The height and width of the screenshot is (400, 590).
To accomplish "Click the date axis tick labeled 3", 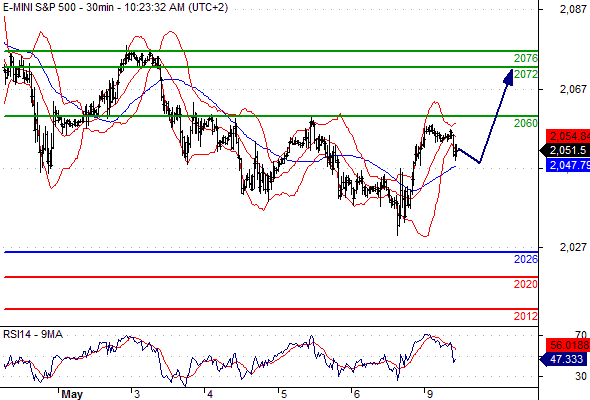I will 137,394.
